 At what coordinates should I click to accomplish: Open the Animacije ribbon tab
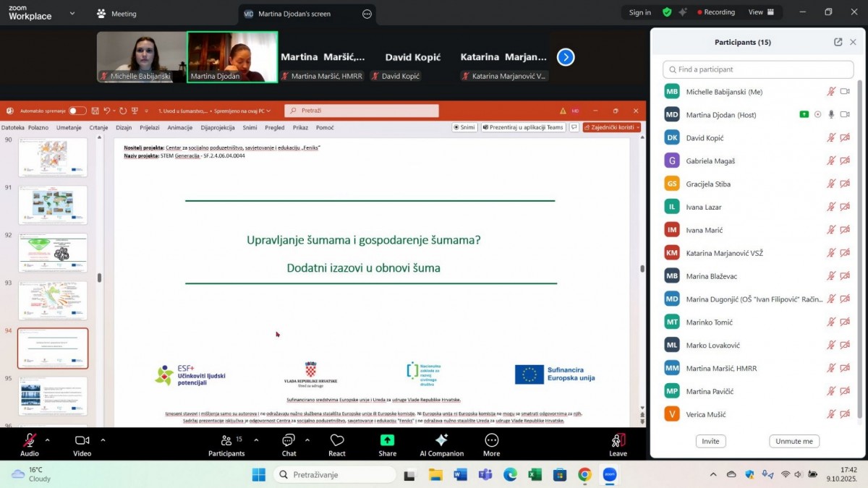point(179,127)
